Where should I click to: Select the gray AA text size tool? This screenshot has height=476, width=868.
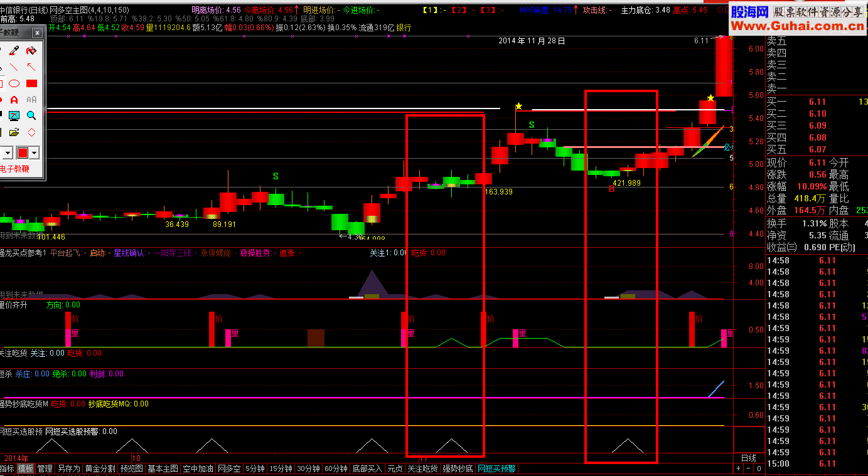[x=31, y=100]
